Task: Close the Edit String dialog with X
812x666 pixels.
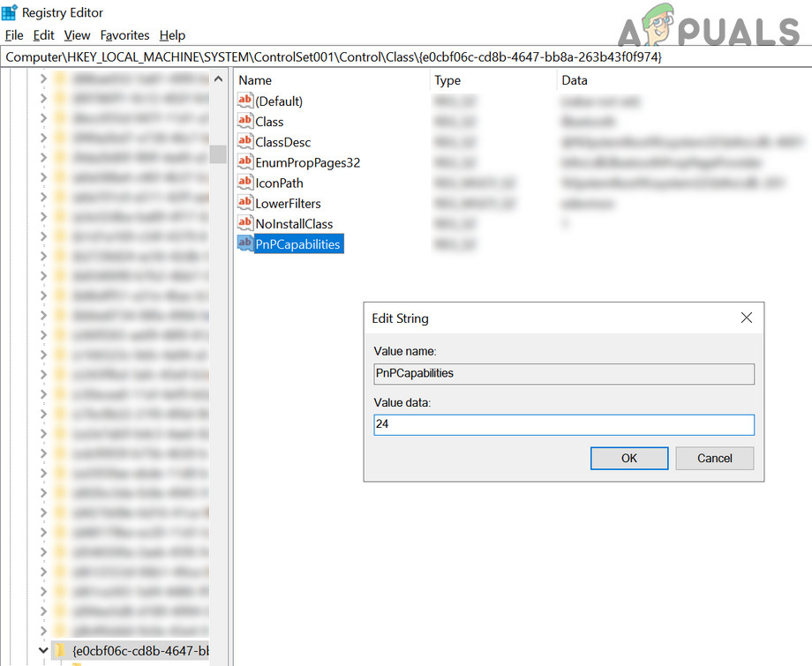Action: [746, 318]
